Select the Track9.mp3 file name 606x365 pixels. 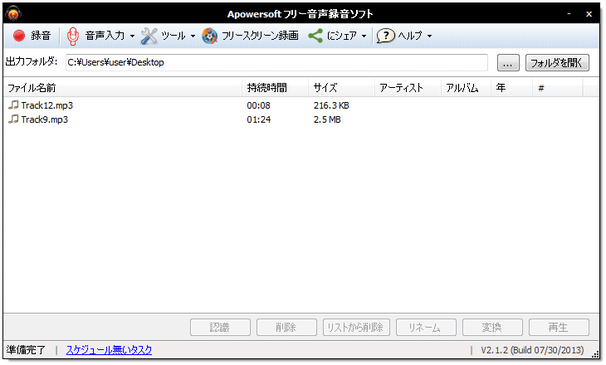pos(44,119)
